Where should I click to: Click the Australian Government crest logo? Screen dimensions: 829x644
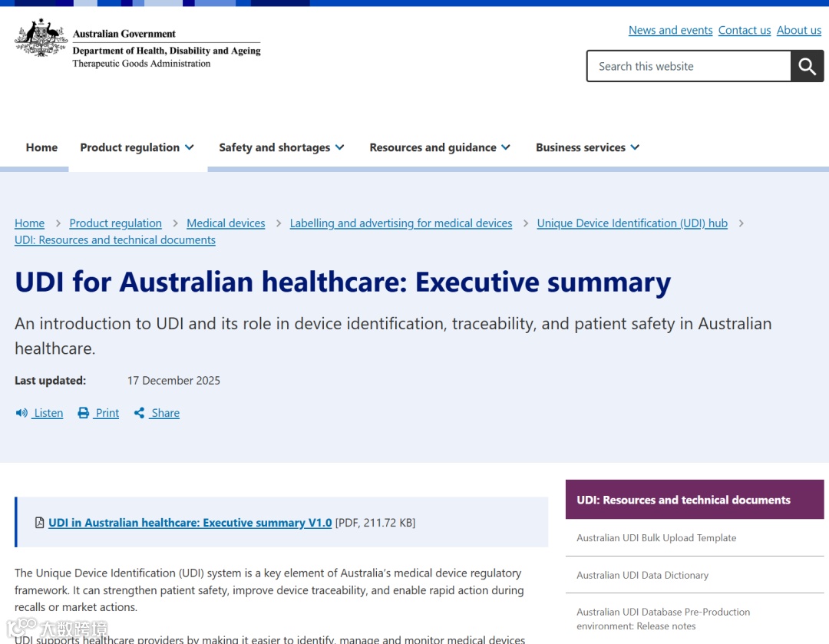(x=41, y=38)
